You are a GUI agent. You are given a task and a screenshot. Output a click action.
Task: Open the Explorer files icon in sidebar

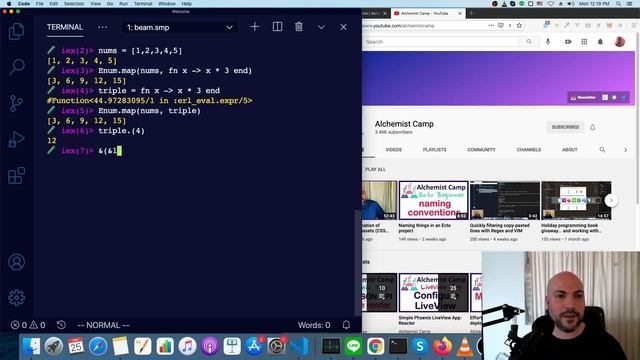click(16, 31)
